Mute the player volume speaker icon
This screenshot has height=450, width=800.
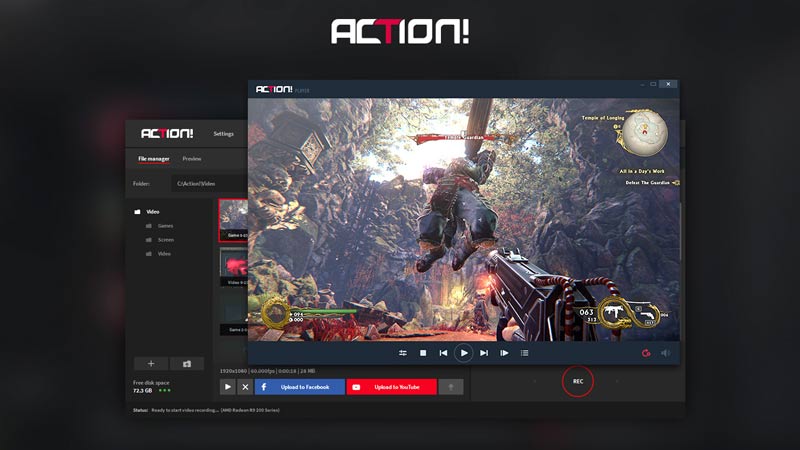coord(665,353)
